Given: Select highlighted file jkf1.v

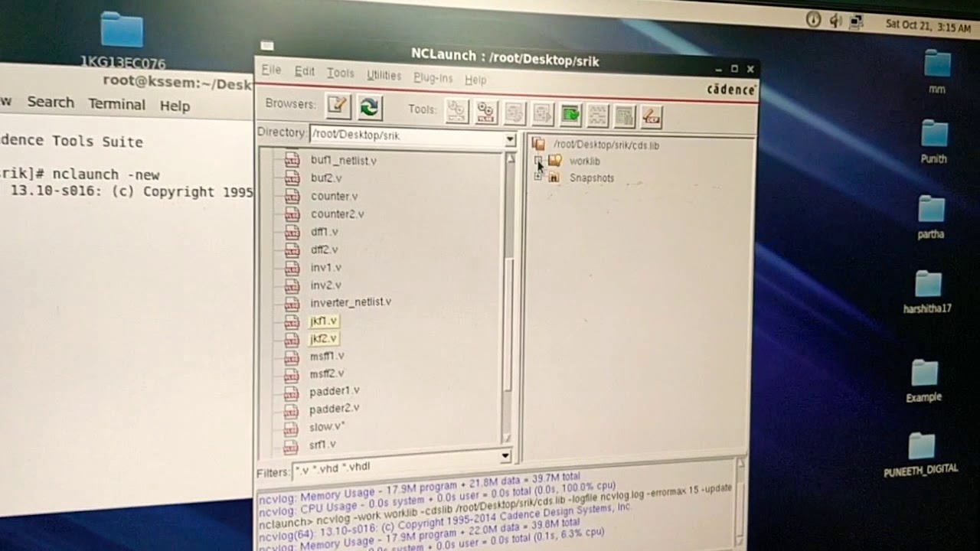Looking at the screenshot, I should click(323, 321).
